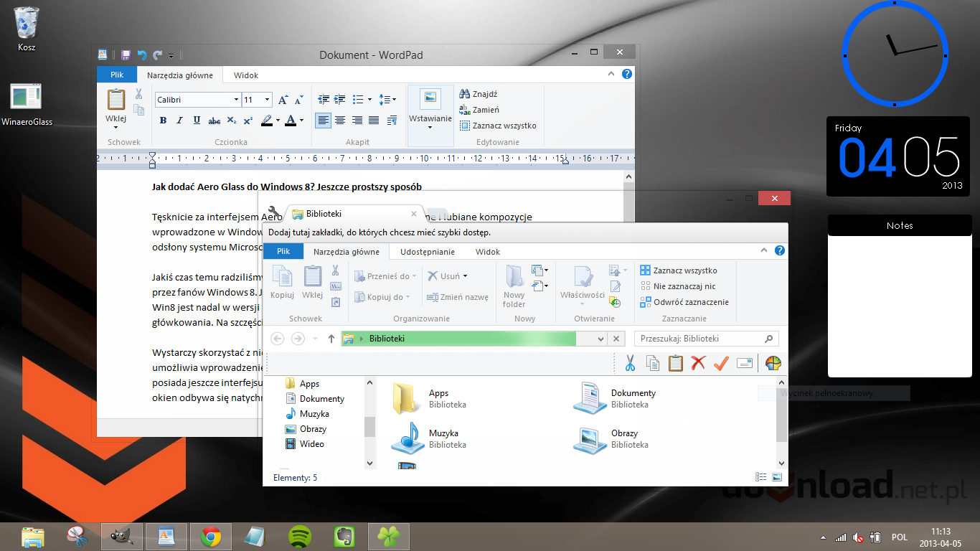Click Nie zaznaczaj nic in Explorer
980x551 pixels.
click(x=677, y=286)
